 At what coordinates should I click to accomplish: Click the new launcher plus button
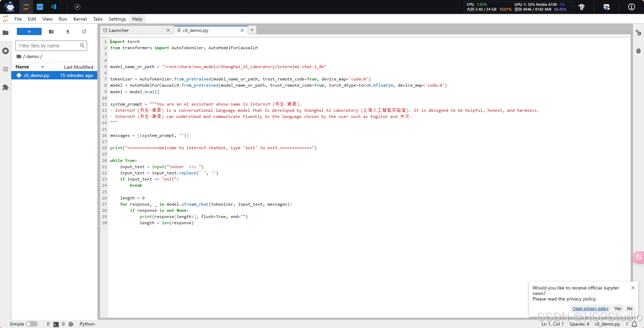pos(29,32)
